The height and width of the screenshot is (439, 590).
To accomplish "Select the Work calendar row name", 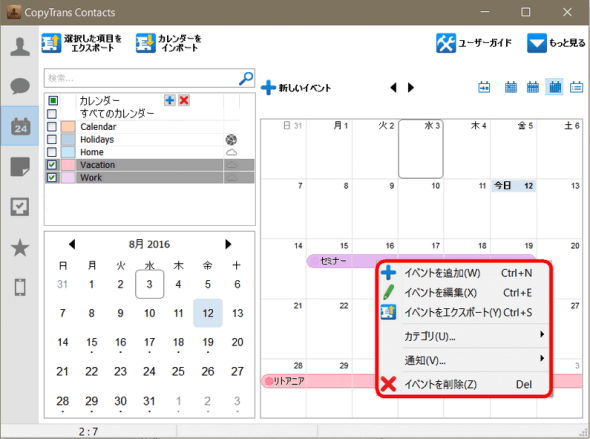I will [91, 178].
